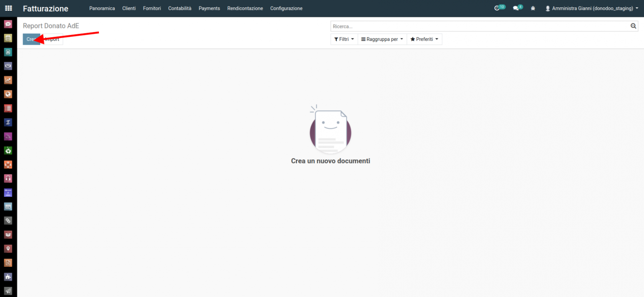The height and width of the screenshot is (297, 644).
Task: Open the Amministra Gianni user menu
Action: [591, 8]
